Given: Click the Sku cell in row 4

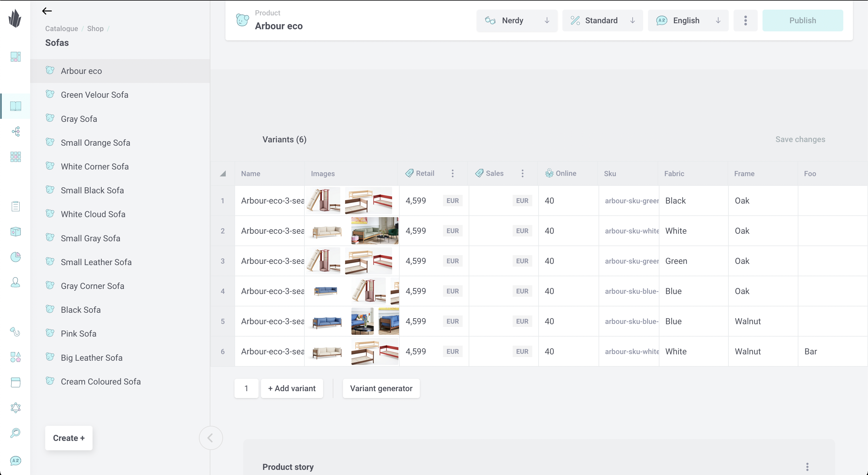Looking at the screenshot, I should [x=629, y=291].
